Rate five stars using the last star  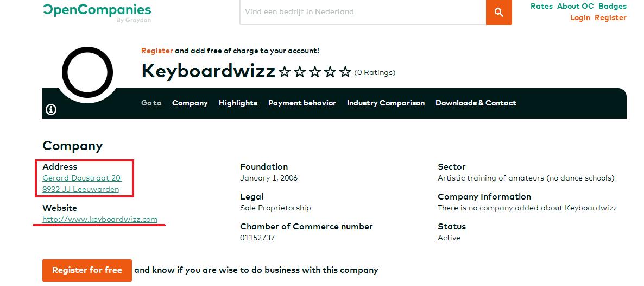coord(345,72)
